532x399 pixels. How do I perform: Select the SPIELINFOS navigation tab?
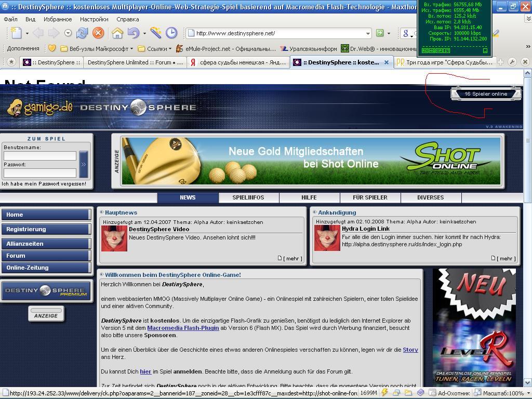248,197
